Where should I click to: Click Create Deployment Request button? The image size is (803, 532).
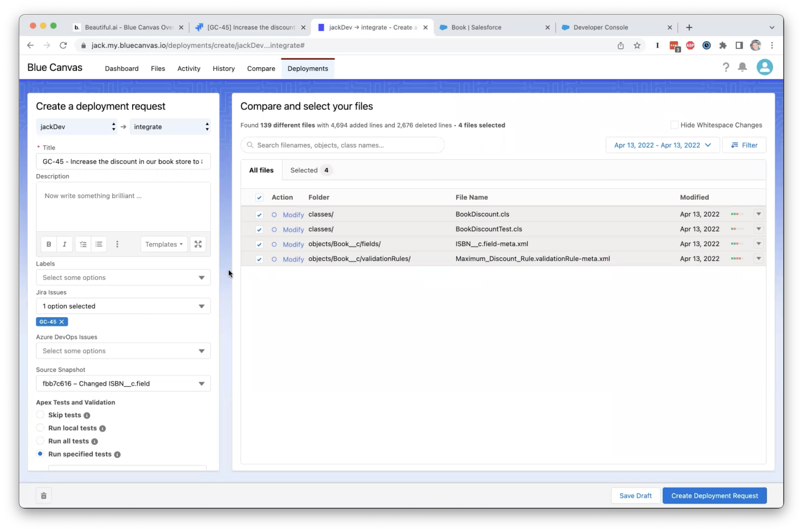click(x=714, y=496)
